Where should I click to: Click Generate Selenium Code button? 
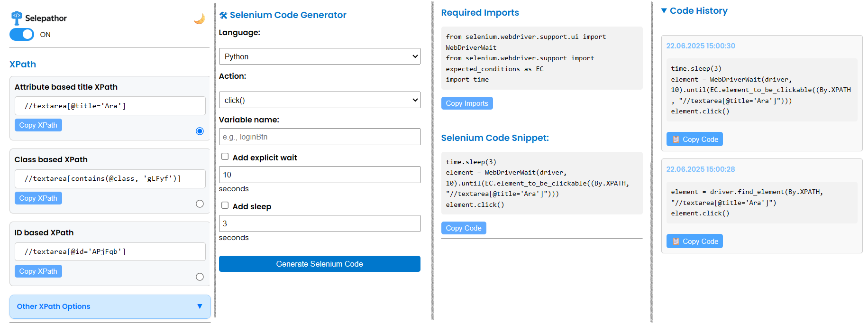pyautogui.click(x=320, y=264)
